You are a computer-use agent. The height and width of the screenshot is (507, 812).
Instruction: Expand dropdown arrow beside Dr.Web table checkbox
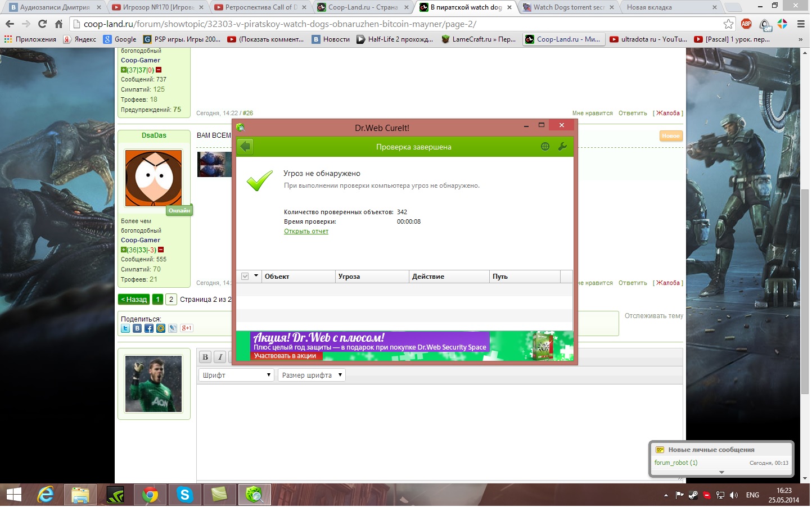(x=256, y=276)
